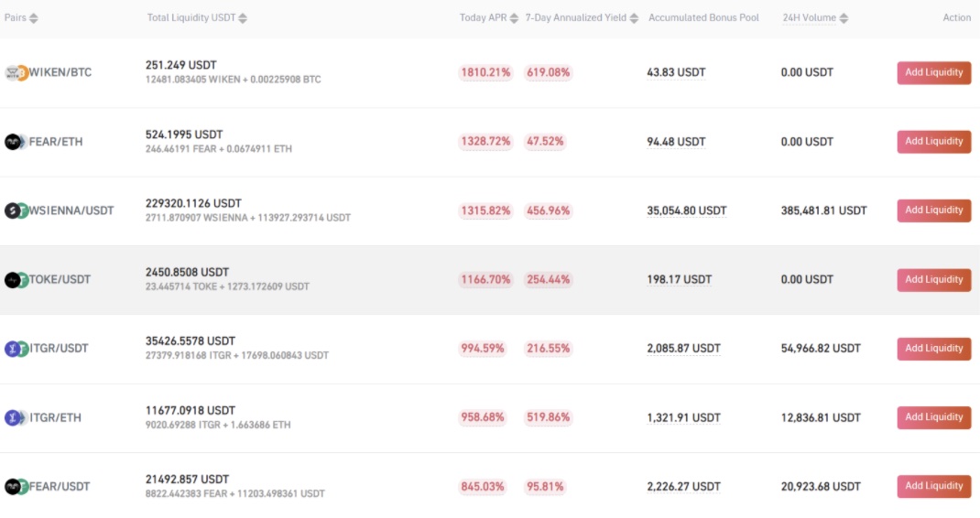
Task: Sort by 7-Day Annualized Yield arrows
Action: tap(634, 18)
